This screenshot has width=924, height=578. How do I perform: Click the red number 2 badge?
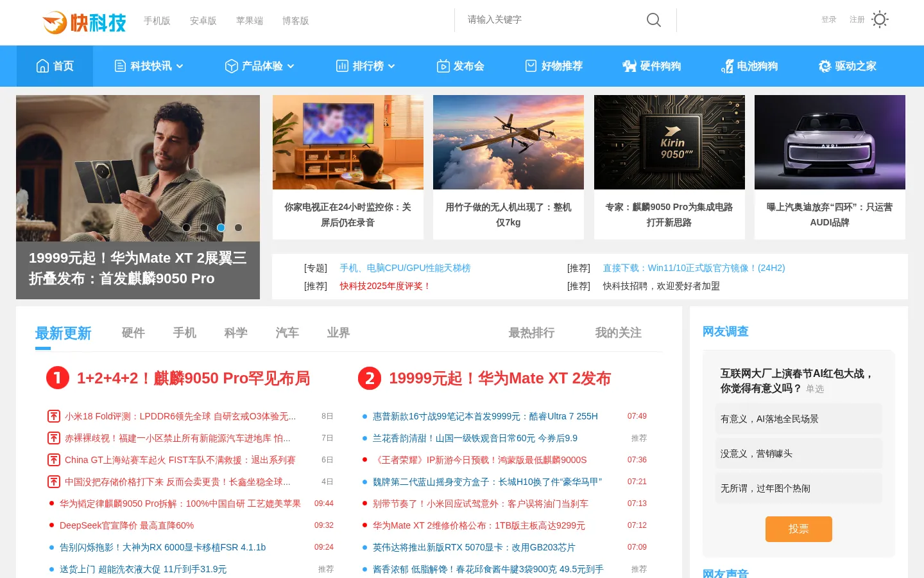[x=370, y=378]
